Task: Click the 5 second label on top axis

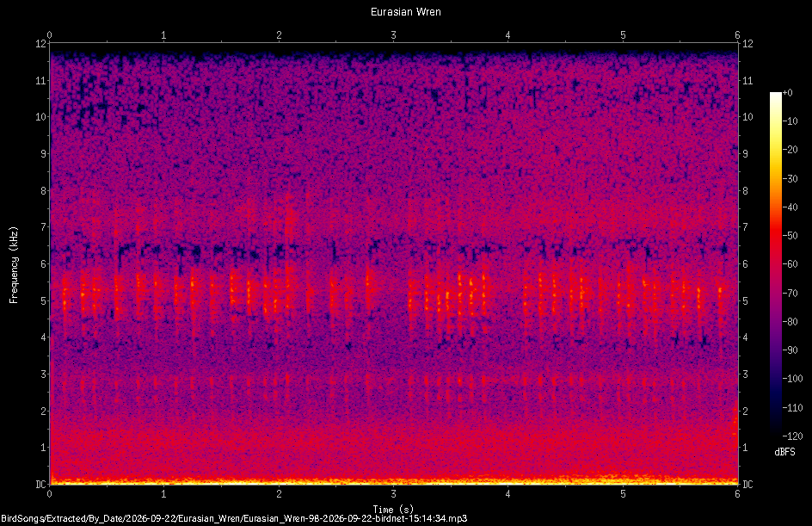Action: point(623,35)
